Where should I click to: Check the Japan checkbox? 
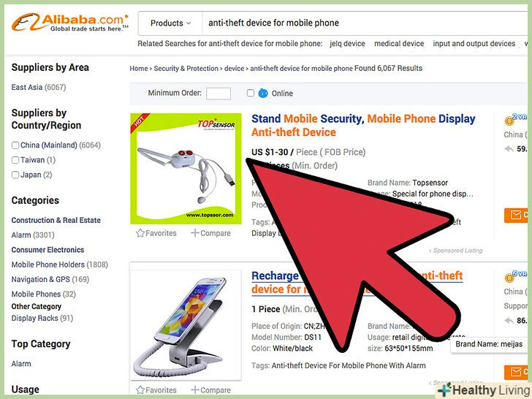pyautogui.click(x=15, y=175)
